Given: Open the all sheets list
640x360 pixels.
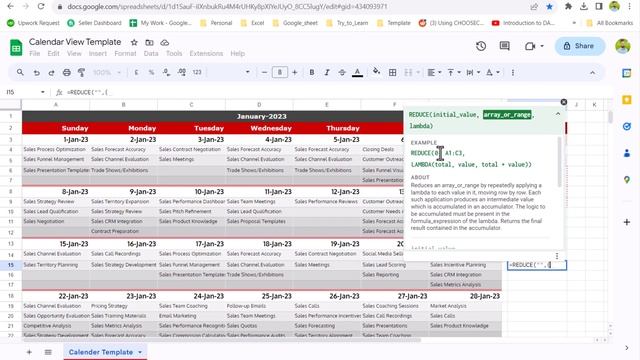Looking at the screenshot, I should [48, 352].
